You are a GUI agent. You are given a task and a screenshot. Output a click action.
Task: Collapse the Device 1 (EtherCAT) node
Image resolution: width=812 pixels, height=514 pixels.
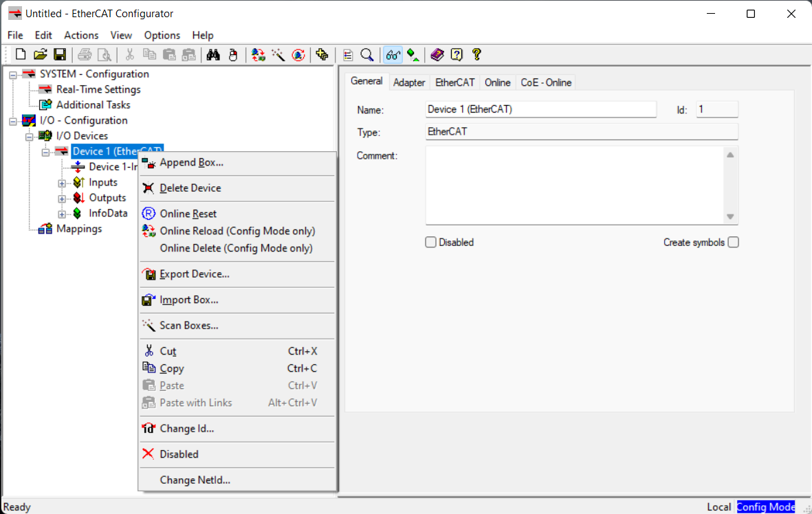tap(45, 152)
